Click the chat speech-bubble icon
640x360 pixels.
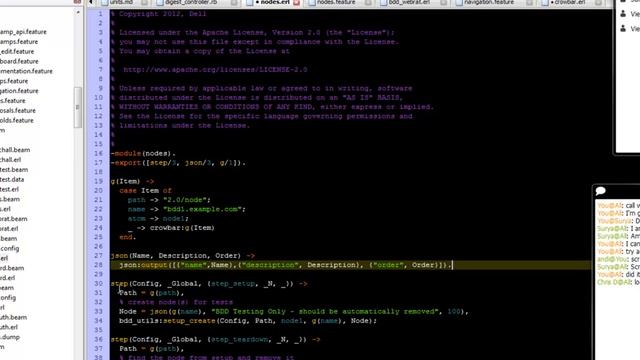[600, 191]
